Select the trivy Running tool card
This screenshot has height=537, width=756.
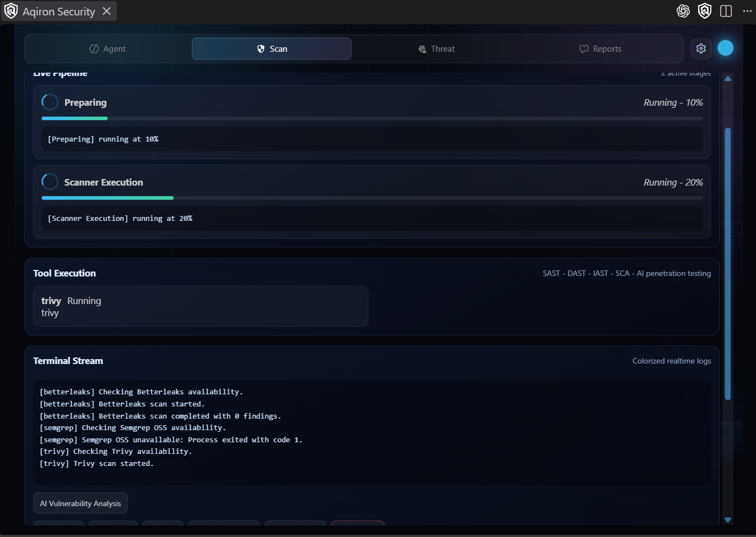click(x=201, y=306)
